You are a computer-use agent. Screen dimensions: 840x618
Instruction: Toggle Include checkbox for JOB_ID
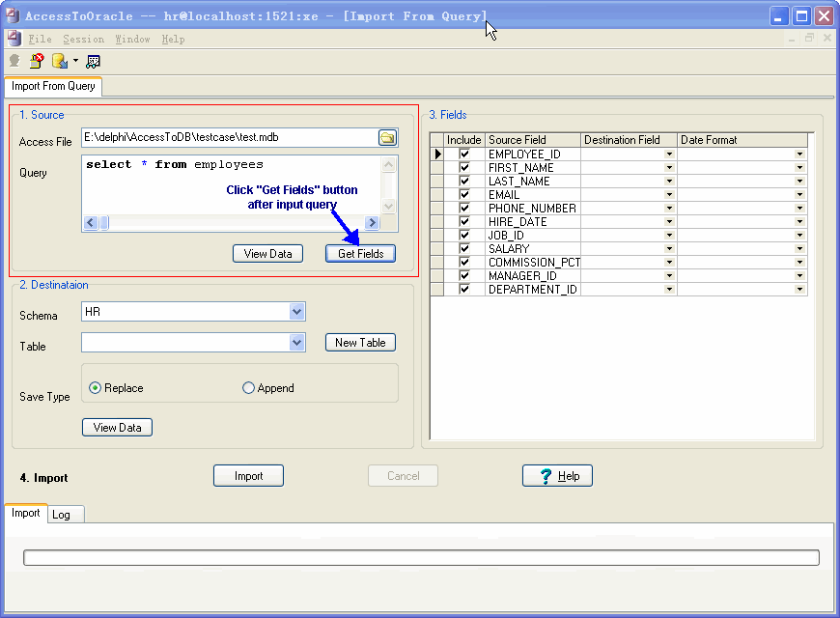[x=464, y=236]
